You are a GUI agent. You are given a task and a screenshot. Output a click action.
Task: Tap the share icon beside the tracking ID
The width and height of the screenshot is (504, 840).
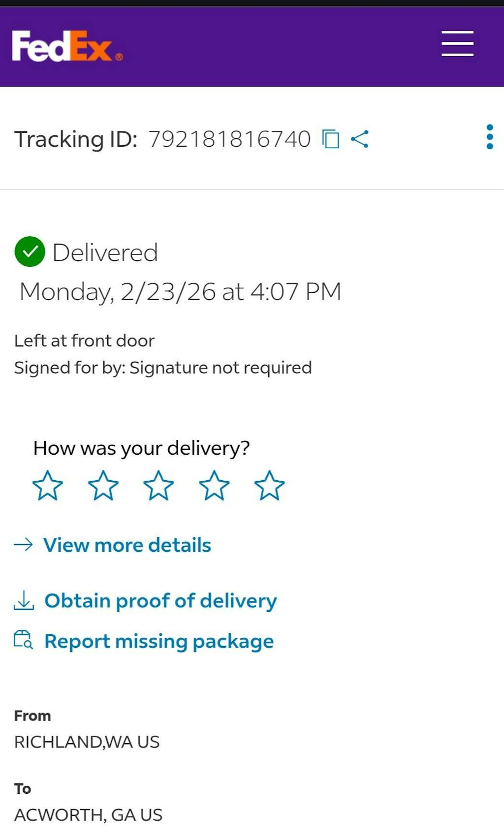[x=360, y=139]
